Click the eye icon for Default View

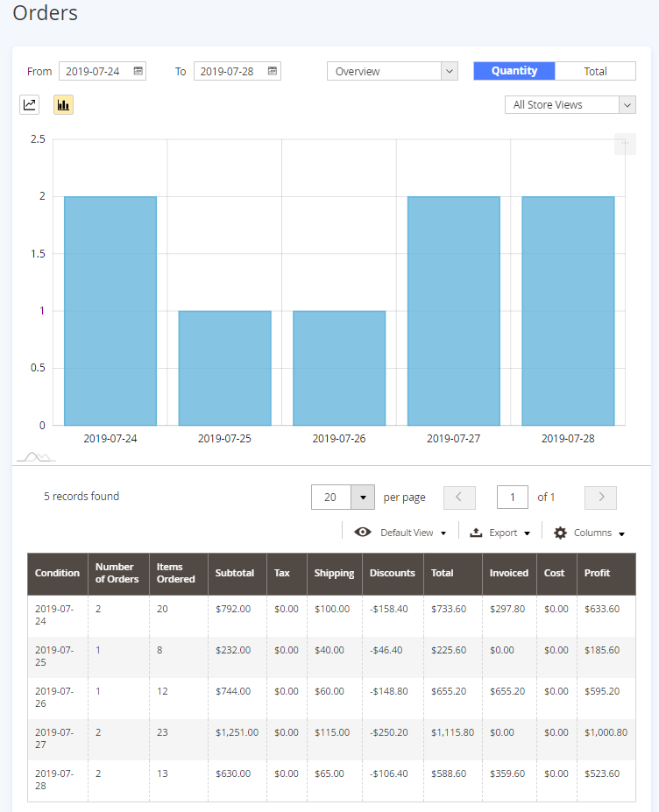[363, 533]
